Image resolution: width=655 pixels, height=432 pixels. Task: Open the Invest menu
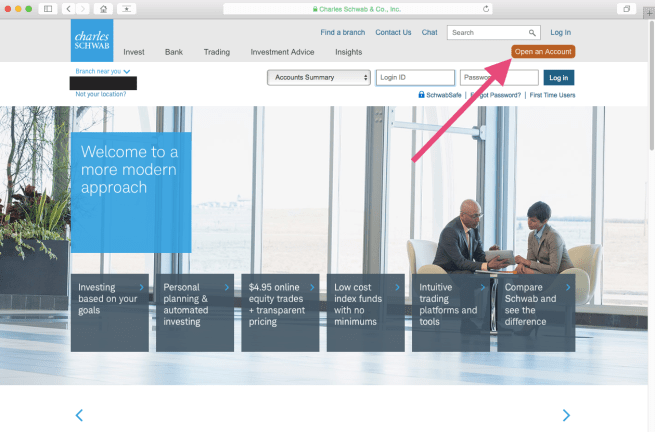pyautogui.click(x=134, y=51)
